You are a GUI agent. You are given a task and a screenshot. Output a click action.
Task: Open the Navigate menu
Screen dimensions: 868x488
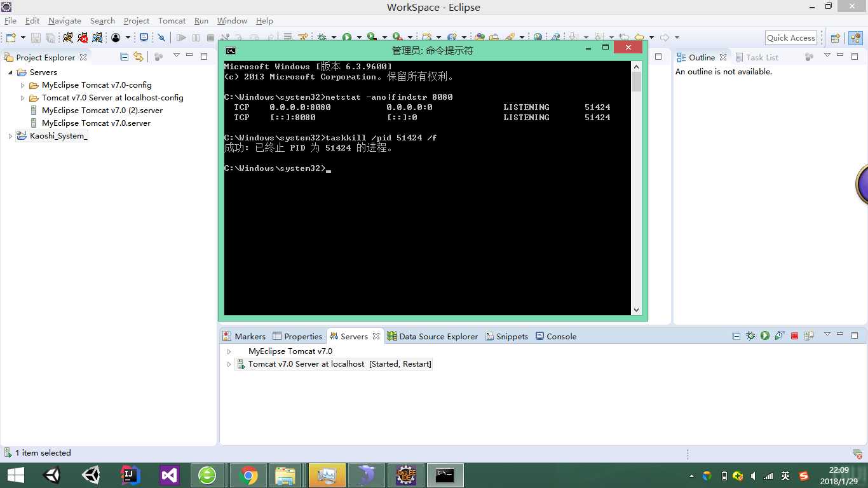65,21
